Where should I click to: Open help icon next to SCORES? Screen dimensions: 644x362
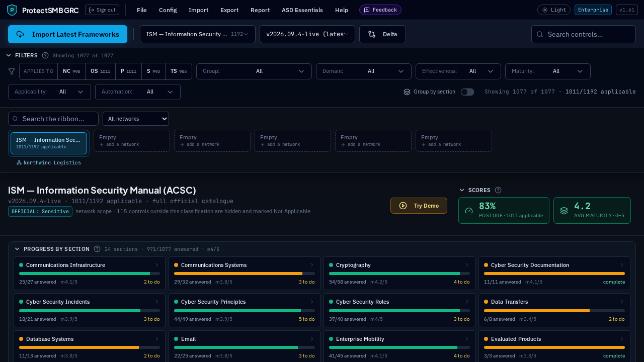[498, 190]
